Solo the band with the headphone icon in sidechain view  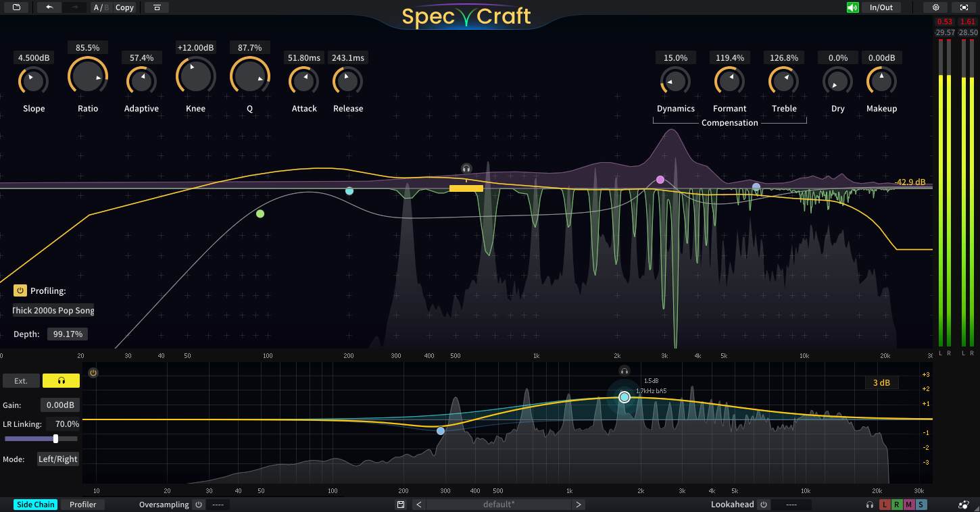coord(624,370)
